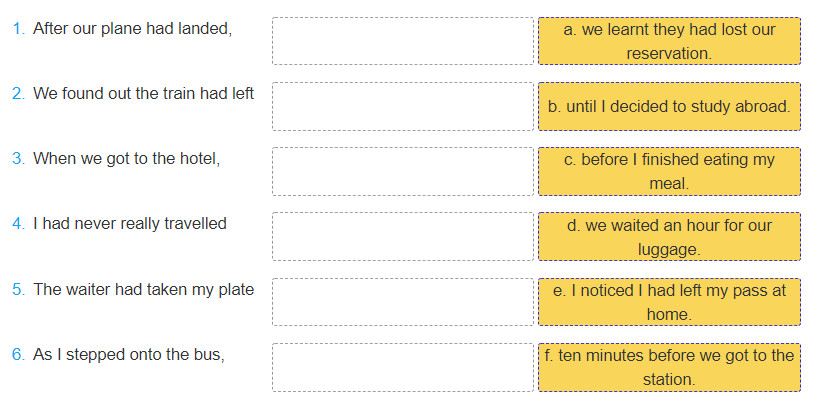Click the sentence 'After our plane had landed,'
The image size is (813, 415).
coord(132,29)
